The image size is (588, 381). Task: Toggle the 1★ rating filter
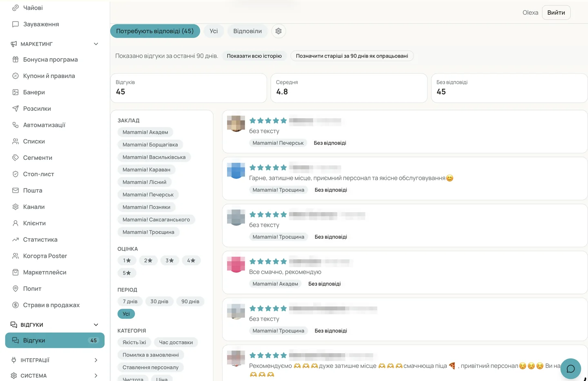coord(127,260)
